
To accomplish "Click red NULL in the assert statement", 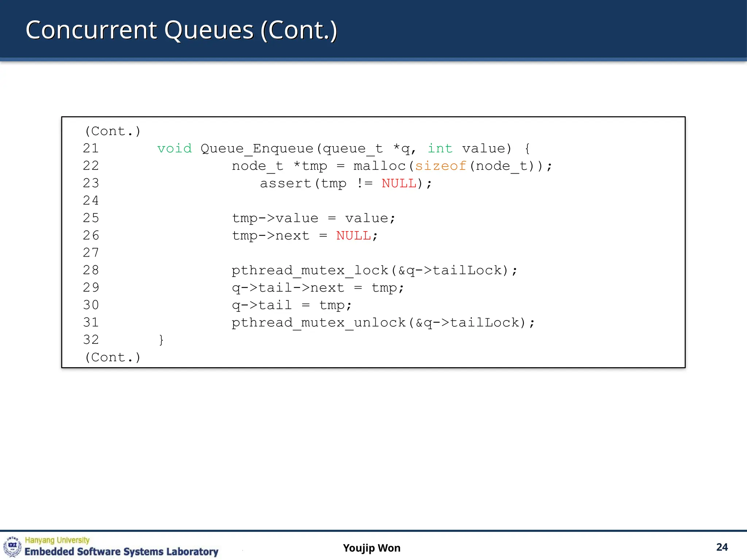I will point(399,183).
